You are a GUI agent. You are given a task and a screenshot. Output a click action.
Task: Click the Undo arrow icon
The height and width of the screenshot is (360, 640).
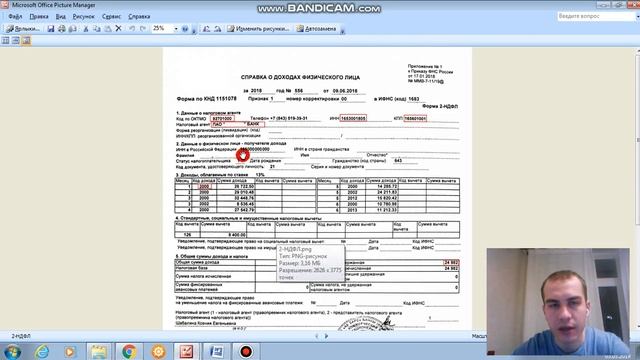point(132,29)
